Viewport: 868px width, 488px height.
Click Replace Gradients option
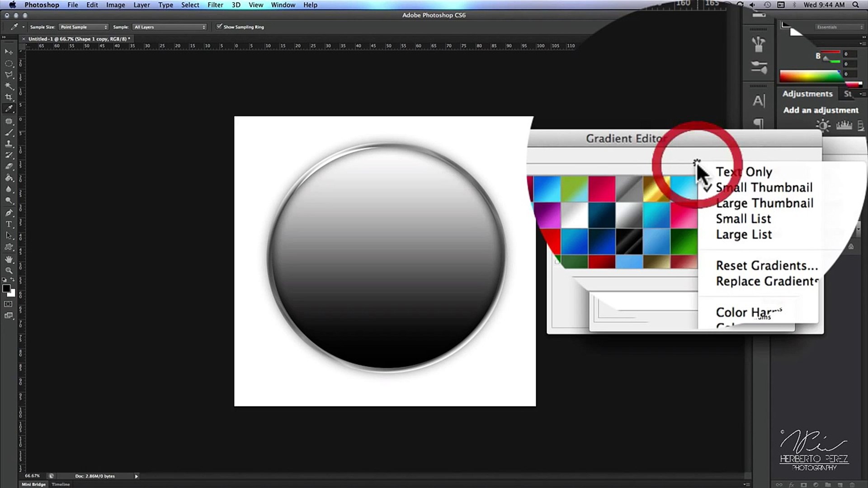tap(767, 282)
